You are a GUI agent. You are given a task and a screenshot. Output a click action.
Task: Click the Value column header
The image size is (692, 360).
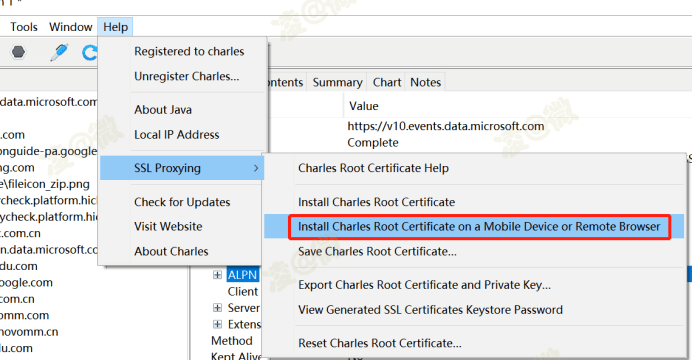tap(364, 106)
